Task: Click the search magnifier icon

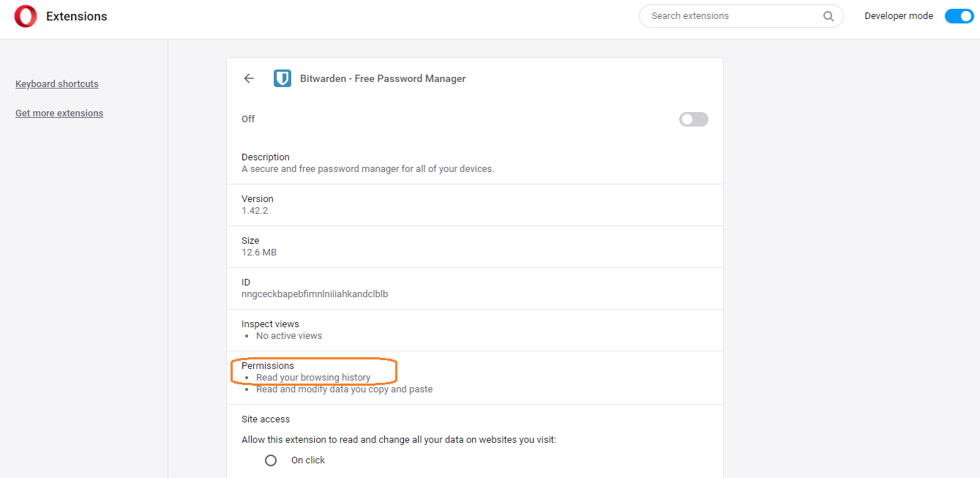Action: (x=828, y=16)
